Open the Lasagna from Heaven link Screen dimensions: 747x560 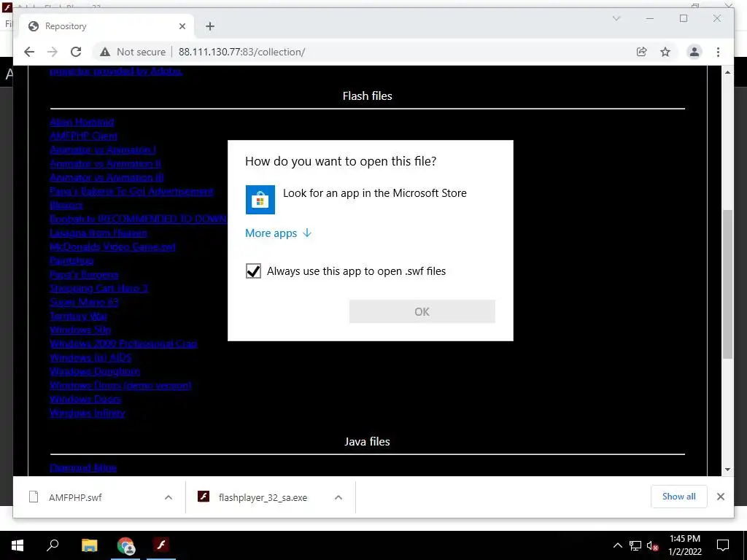click(98, 233)
